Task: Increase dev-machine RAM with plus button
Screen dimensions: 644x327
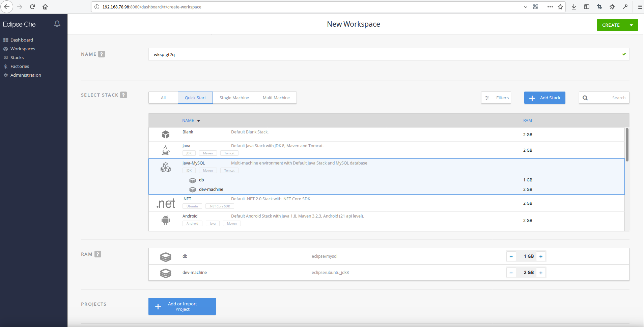Action: pyautogui.click(x=541, y=273)
